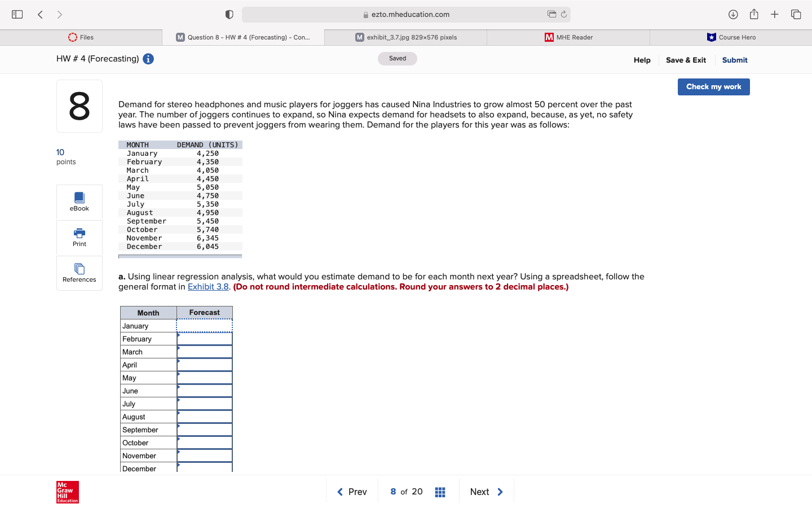Open a new tab with plus icon

[775, 14]
